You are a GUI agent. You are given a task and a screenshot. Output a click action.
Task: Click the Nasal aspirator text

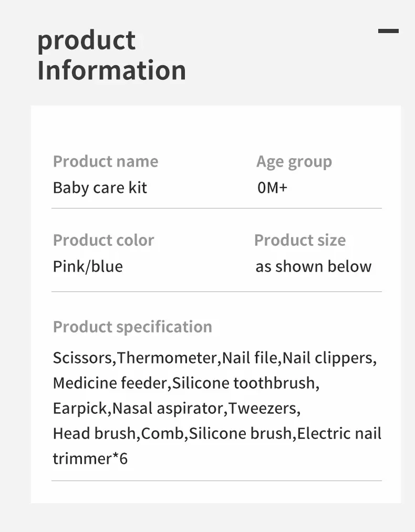(168, 409)
